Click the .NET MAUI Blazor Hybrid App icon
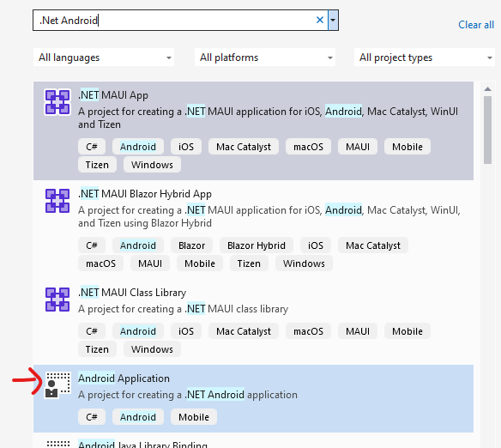501x448 pixels. [x=57, y=201]
